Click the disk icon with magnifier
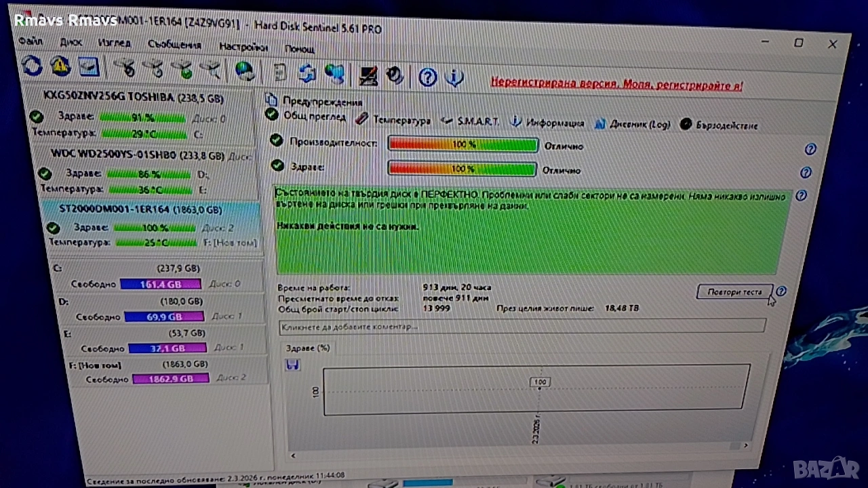 click(212, 68)
